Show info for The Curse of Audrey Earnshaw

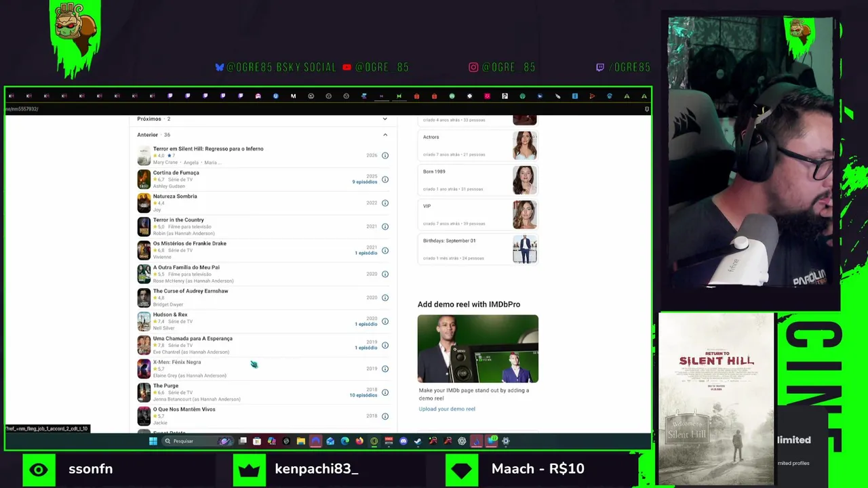click(x=385, y=298)
